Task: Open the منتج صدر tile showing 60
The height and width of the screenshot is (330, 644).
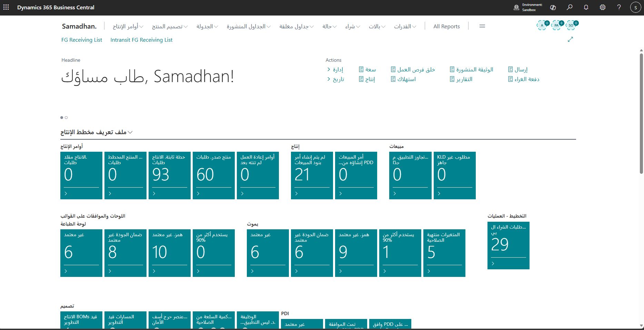Action: point(214,176)
